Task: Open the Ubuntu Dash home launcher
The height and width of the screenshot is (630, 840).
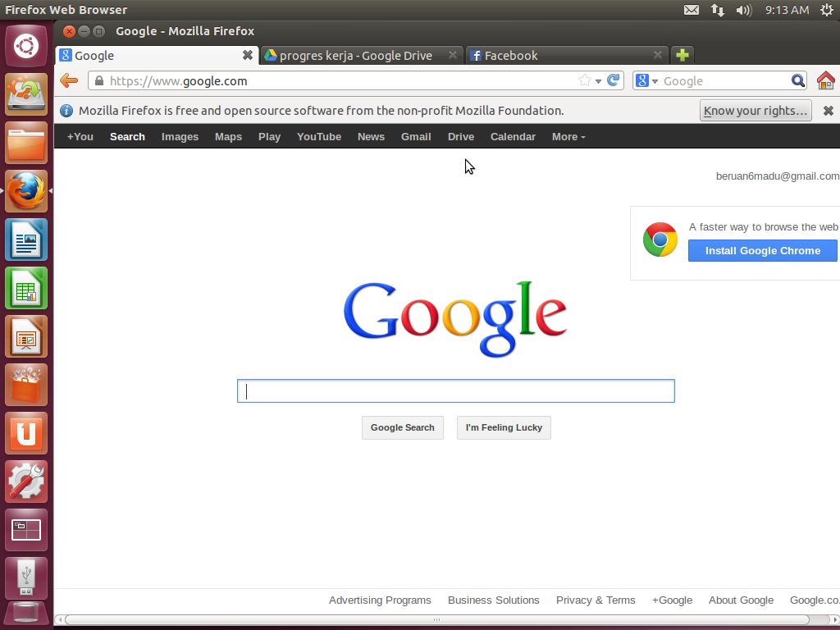Action: [x=26, y=46]
